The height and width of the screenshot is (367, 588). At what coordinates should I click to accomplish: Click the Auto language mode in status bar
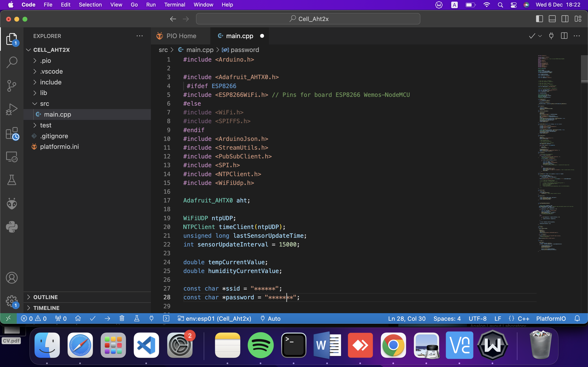click(274, 318)
